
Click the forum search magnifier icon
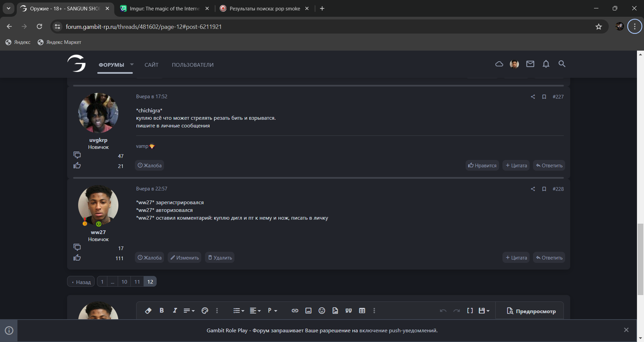pyautogui.click(x=562, y=64)
